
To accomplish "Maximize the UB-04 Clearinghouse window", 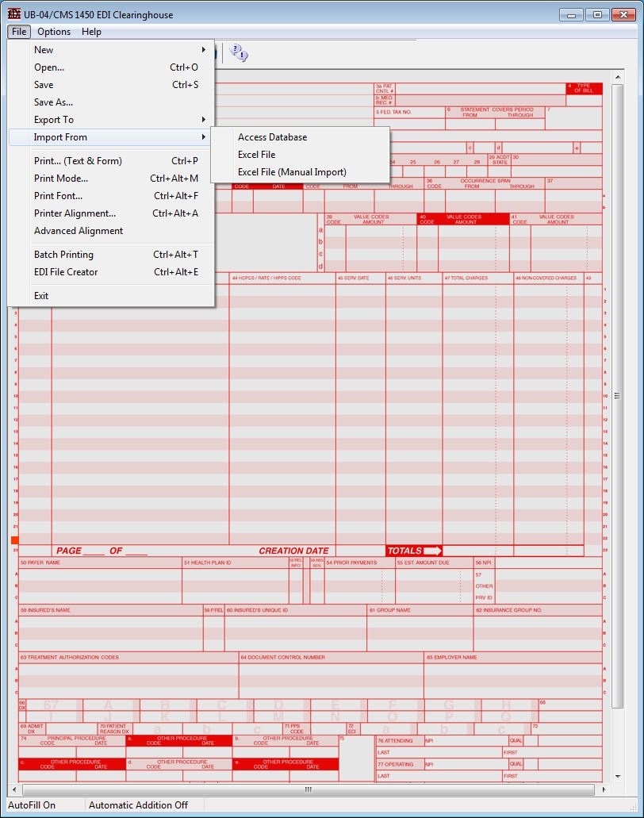I will coord(597,14).
